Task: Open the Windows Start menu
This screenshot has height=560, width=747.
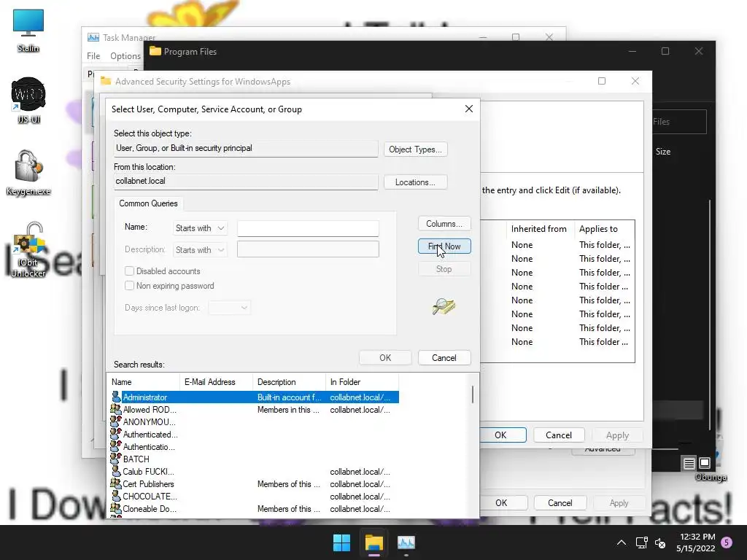Action: tap(341, 542)
